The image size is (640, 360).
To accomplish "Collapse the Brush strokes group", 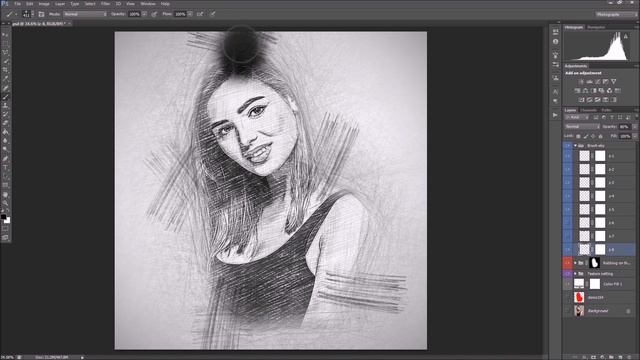I will coord(575,146).
